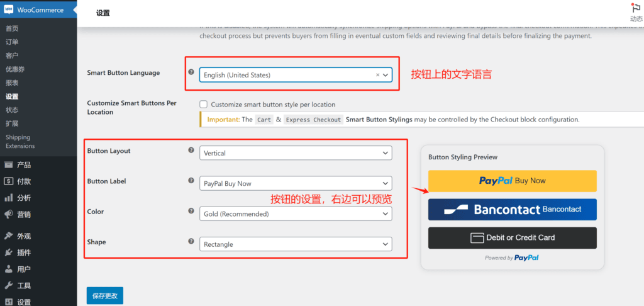The image size is (644, 306).
Task: Click the 营销 megaphone icon
Action: point(8,214)
